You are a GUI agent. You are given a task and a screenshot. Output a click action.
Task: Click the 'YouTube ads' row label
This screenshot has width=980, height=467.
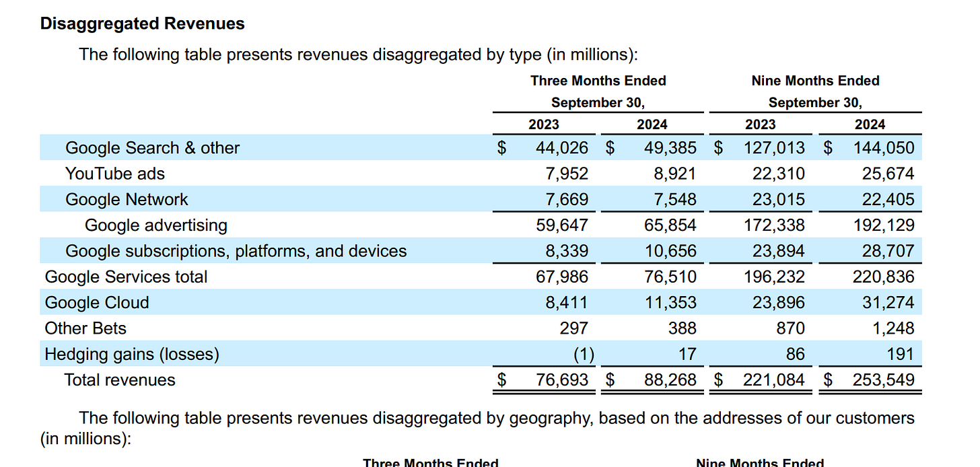click(115, 174)
